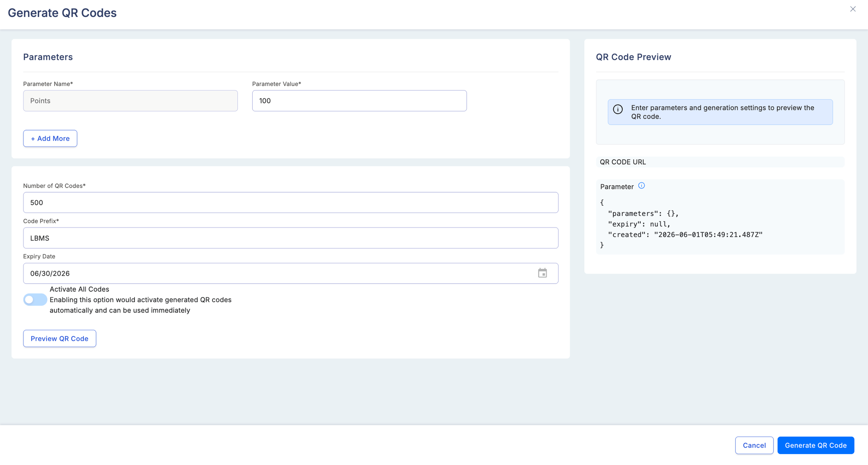This screenshot has width=868, height=465.
Task: Click the Code Prefix field with LBMS
Action: tap(291, 238)
